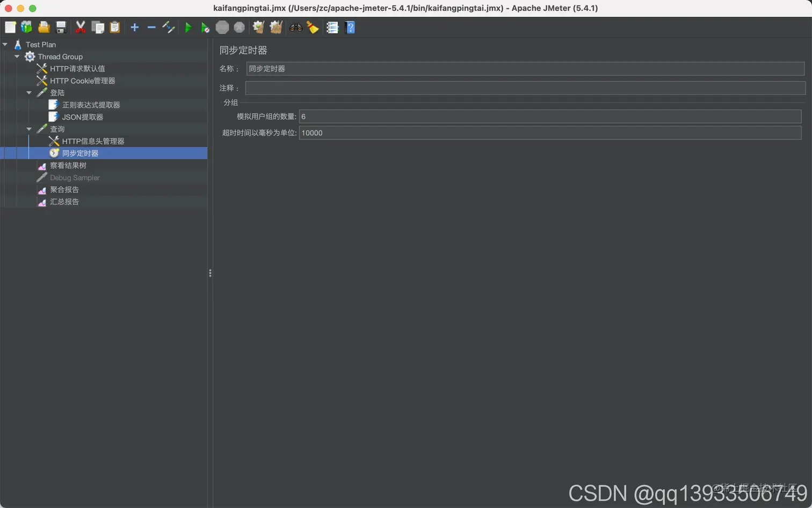The height and width of the screenshot is (508, 812).
Task: Select HTTP Cookie管理器 in the tree
Action: (x=83, y=81)
